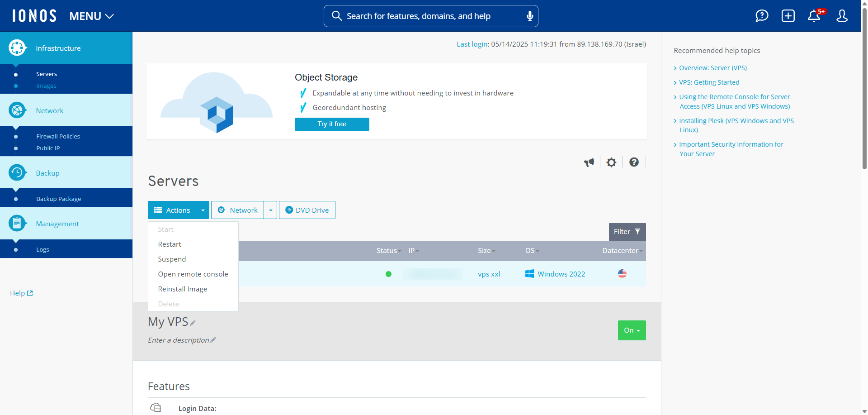Expand the Network button dropdown arrow

click(x=270, y=210)
